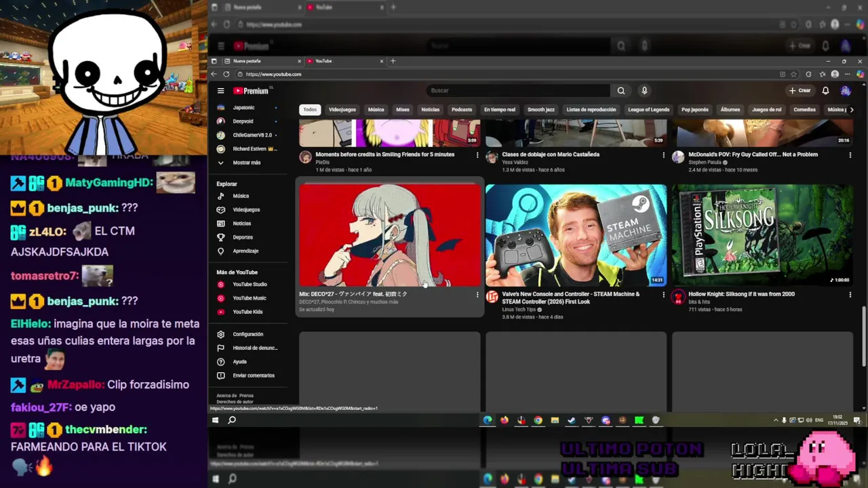Open Historial de denuncias in sidebar

[248, 348]
